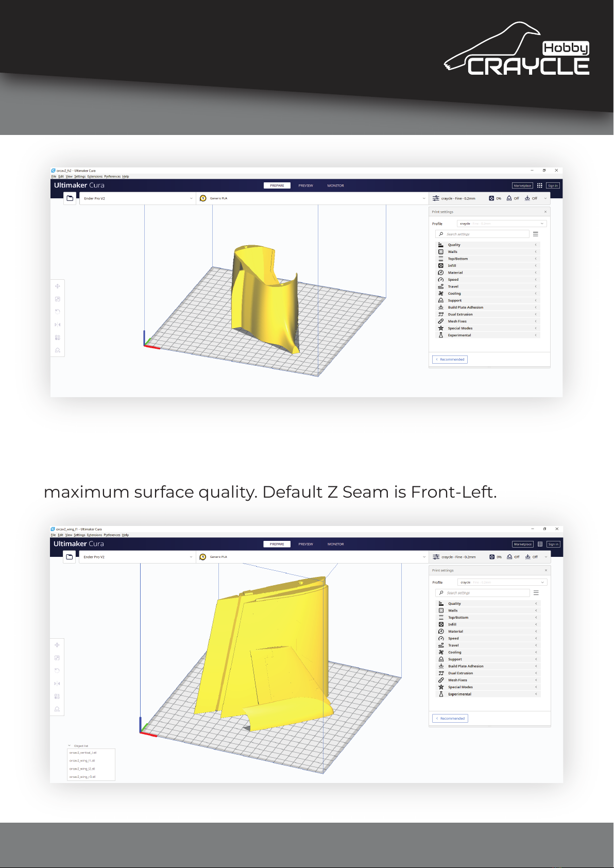Select Mirror tool in orcav2_fs2 window
This screenshot has width=614, height=868.
click(57, 325)
